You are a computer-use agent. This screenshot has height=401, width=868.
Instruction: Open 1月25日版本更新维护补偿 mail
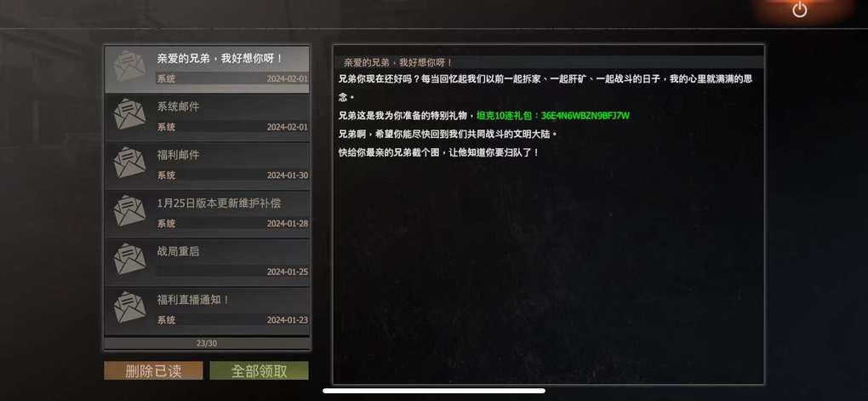coord(207,214)
